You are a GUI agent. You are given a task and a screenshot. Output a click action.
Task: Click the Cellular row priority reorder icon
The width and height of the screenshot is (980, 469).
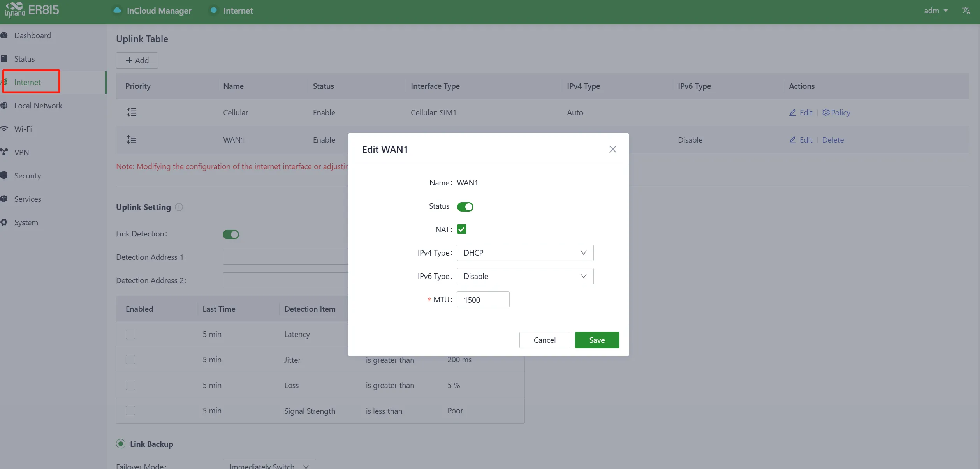tap(132, 112)
